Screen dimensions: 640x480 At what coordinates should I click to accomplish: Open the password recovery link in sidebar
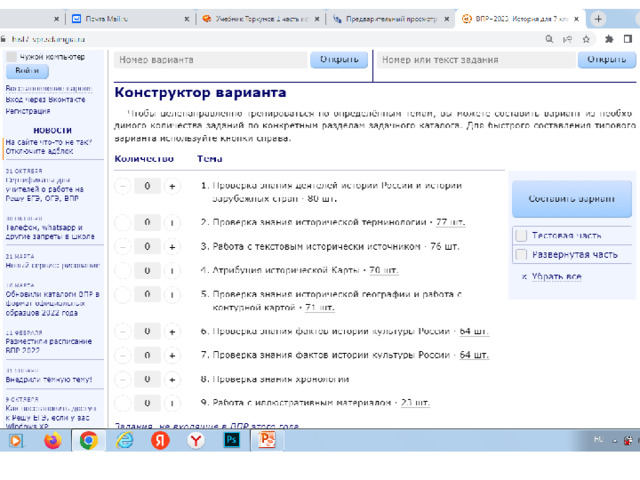(49, 88)
